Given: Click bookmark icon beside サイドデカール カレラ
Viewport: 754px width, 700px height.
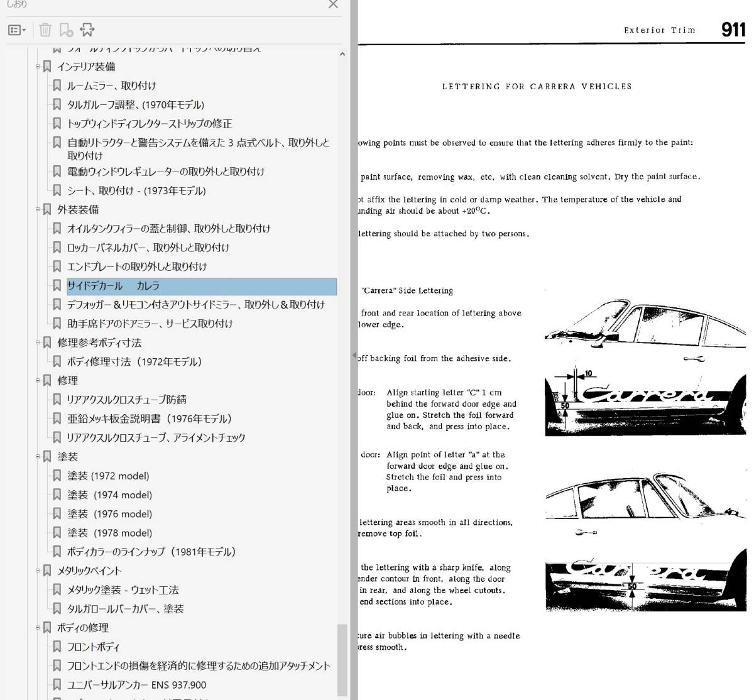Looking at the screenshot, I should [57, 286].
